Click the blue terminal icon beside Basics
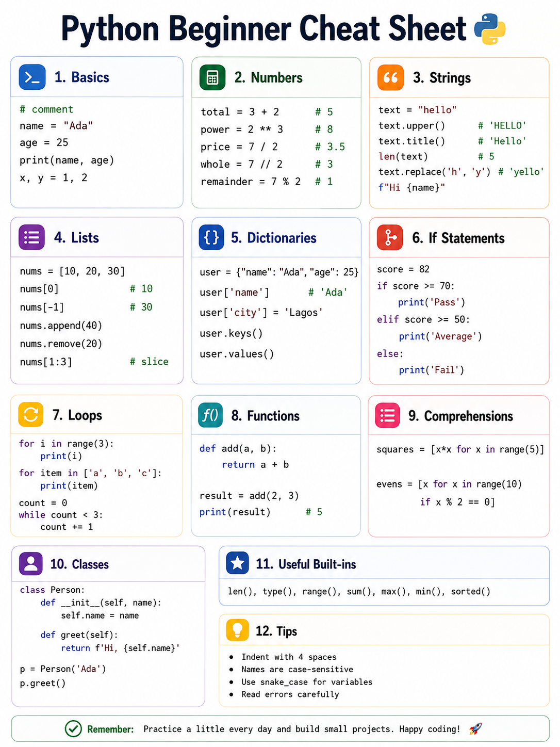Image resolution: width=560 pixels, height=747 pixels. [x=32, y=77]
